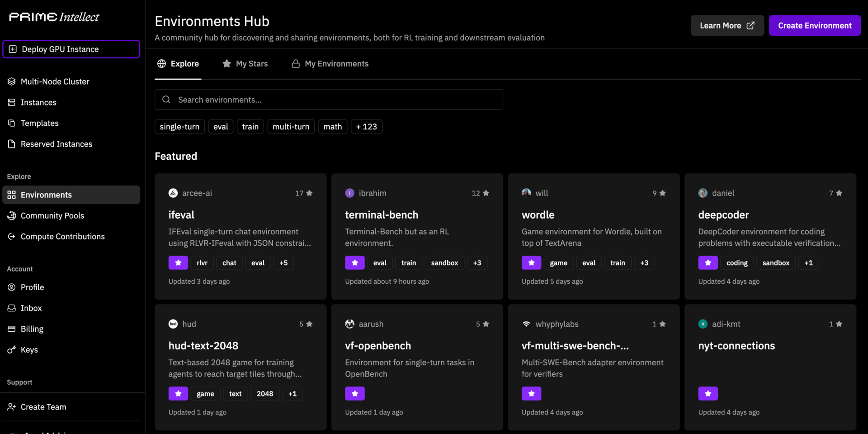Click the Prime Intellect logo
868x434 pixels.
[x=54, y=17]
